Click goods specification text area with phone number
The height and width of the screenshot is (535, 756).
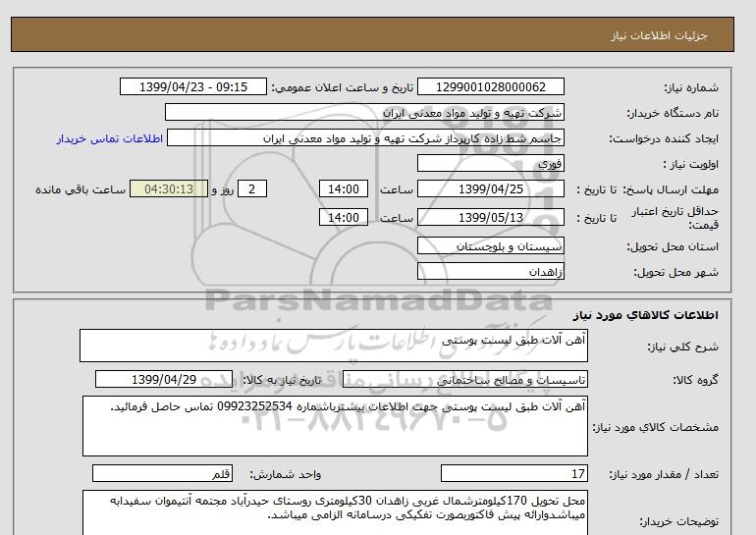pos(335,426)
